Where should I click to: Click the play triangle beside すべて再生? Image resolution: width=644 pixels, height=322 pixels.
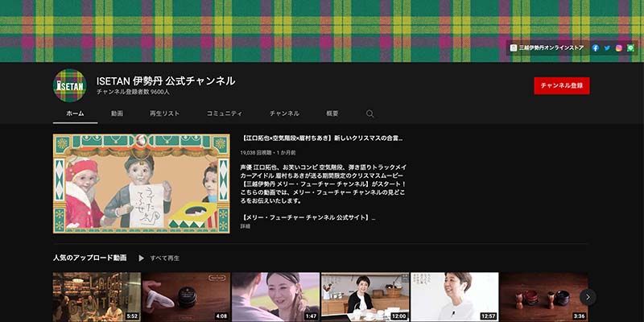coord(142,258)
